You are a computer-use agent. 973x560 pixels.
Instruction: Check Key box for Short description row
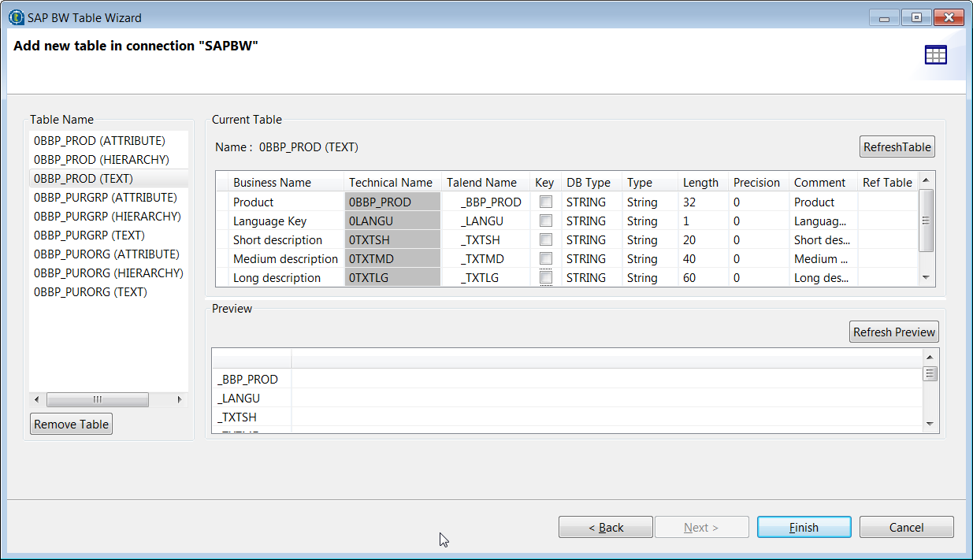coord(545,240)
